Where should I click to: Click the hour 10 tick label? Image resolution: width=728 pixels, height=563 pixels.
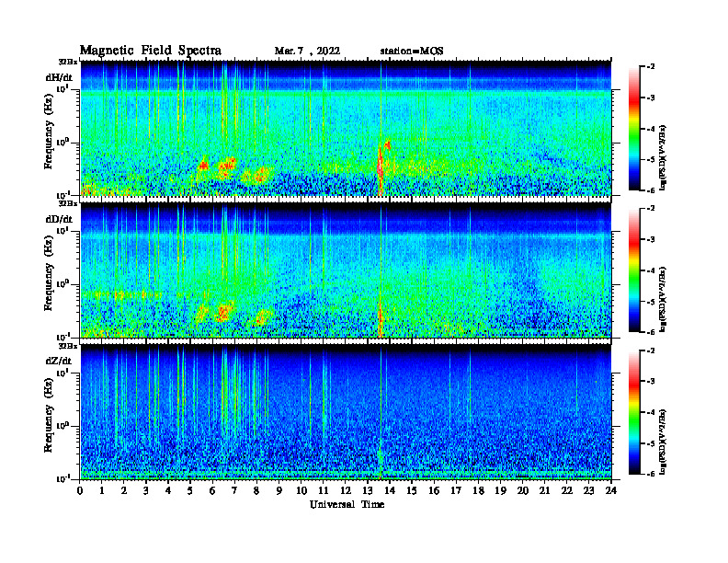301,490
